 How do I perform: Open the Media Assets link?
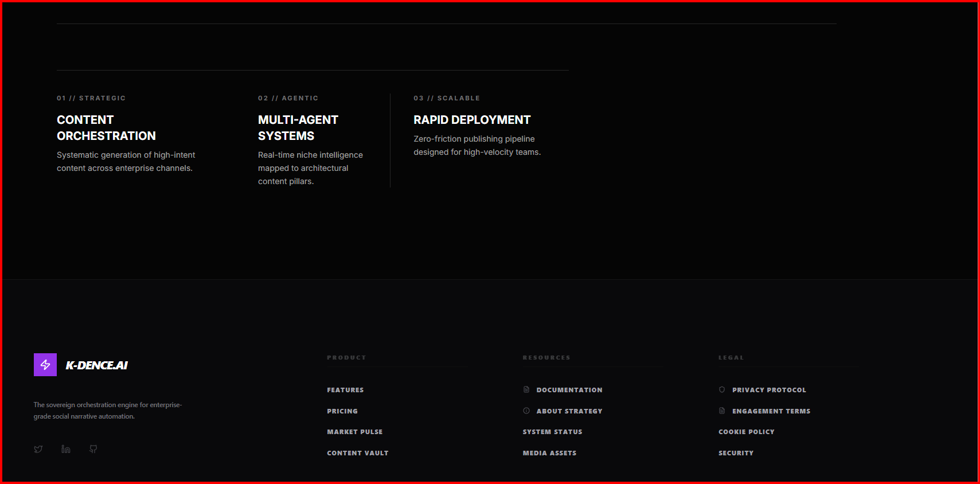point(549,453)
